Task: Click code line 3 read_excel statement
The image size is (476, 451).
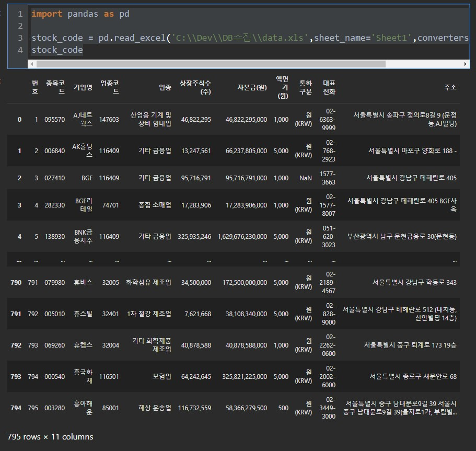Action: pyautogui.click(x=250, y=38)
